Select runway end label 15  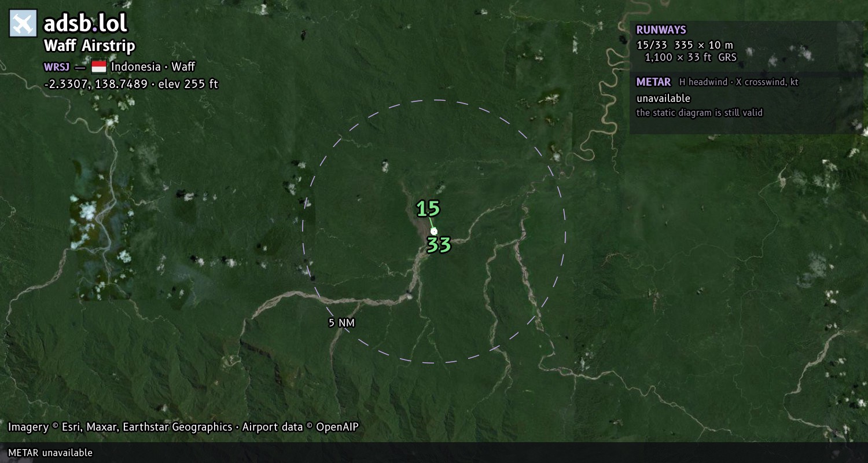coord(428,208)
